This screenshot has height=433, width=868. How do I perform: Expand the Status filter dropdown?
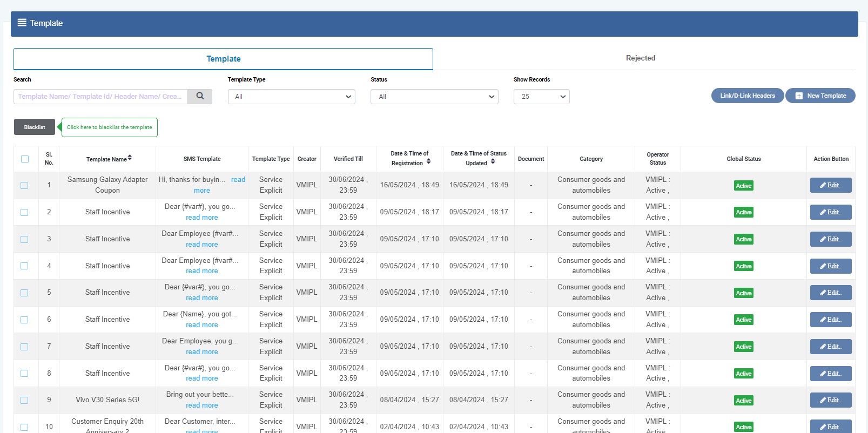click(434, 97)
